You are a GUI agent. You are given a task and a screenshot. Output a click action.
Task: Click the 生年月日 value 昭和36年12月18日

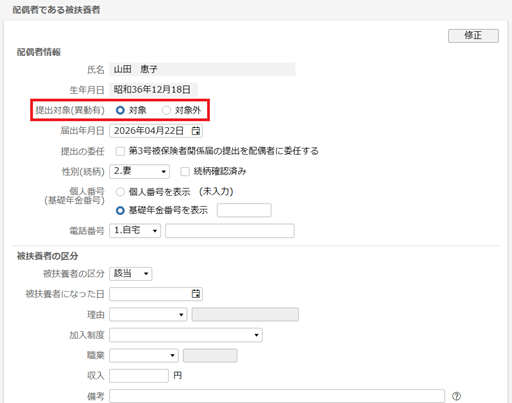pyautogui.click(x=153, y=90)
